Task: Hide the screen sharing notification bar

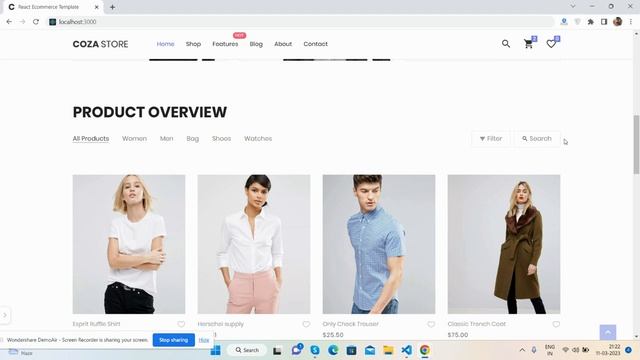Action: pyautogui.click(x=204, y=340)
